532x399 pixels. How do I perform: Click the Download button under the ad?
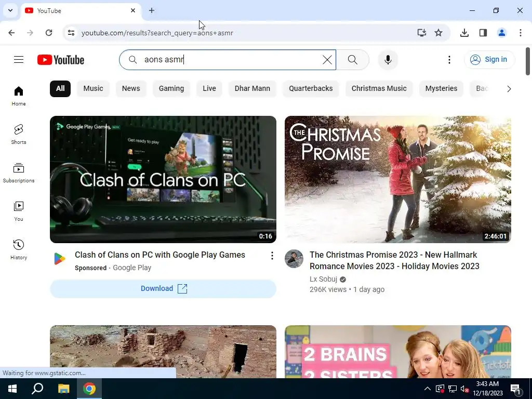coord(163,289)
